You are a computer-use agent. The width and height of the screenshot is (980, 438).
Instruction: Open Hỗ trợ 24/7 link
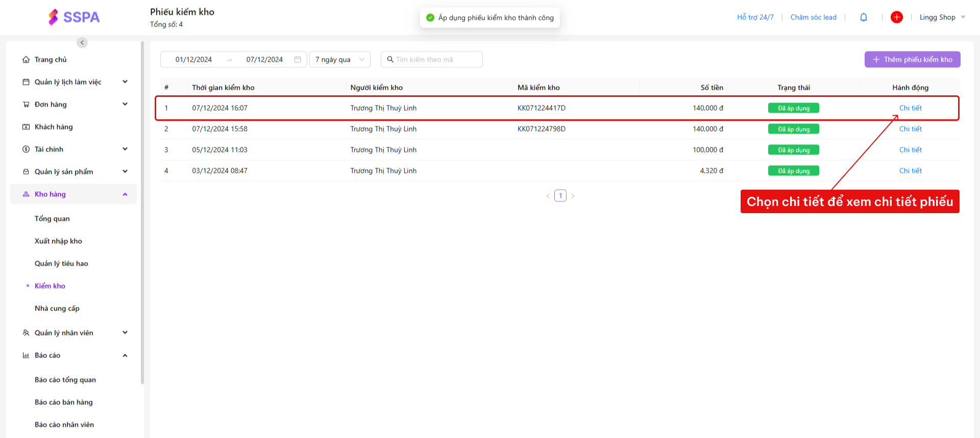[755, 17]
